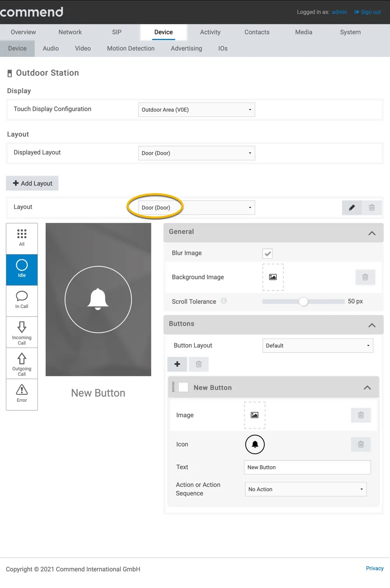
Task: Select the All screens grid icon
Action: click(22, 238)
